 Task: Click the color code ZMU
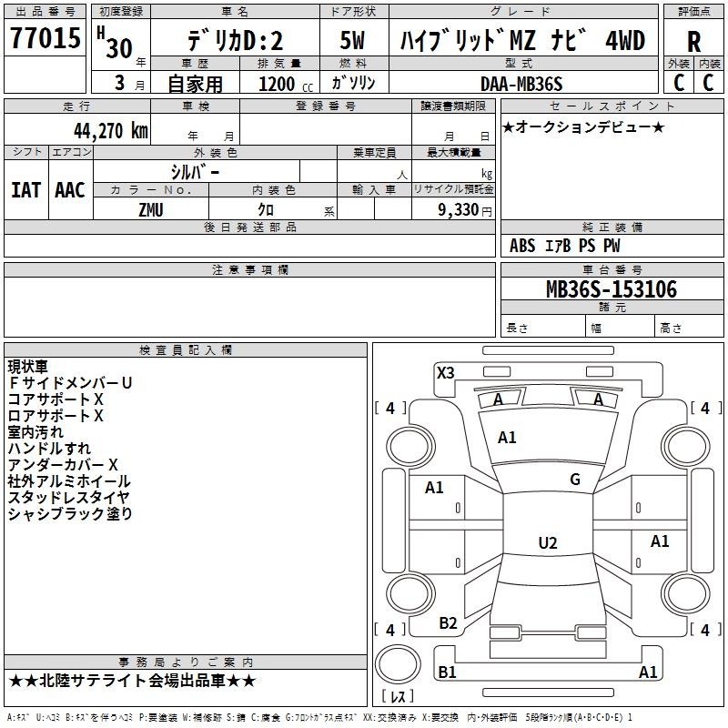point(151,208)
